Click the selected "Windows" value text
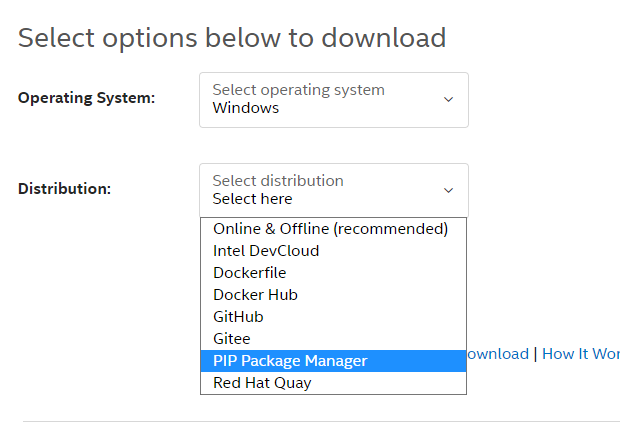The width and height of the screenshot is (620, 442). coord(246,108)
